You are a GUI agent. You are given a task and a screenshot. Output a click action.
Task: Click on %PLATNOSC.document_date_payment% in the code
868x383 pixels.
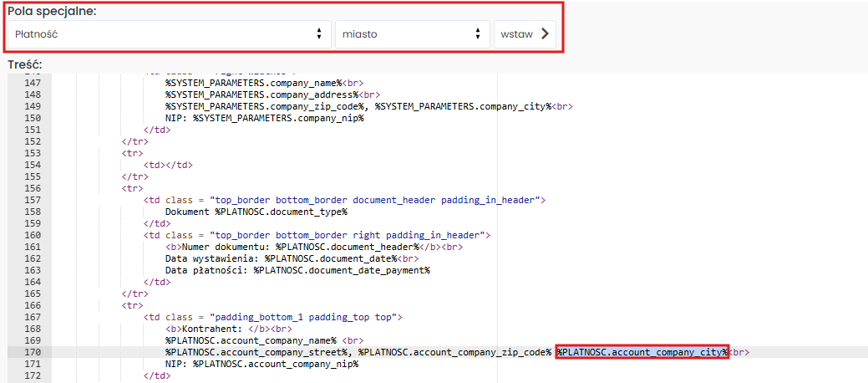[342, 270]
